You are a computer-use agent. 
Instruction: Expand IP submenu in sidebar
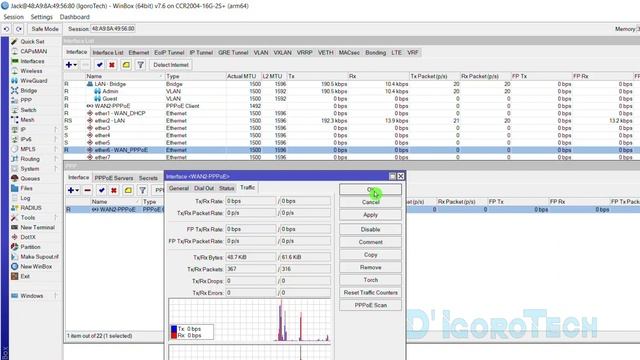(56, 130)
